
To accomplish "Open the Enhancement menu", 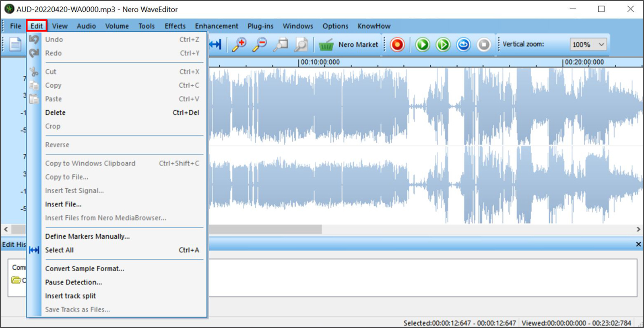I will (x=217, y=26).
